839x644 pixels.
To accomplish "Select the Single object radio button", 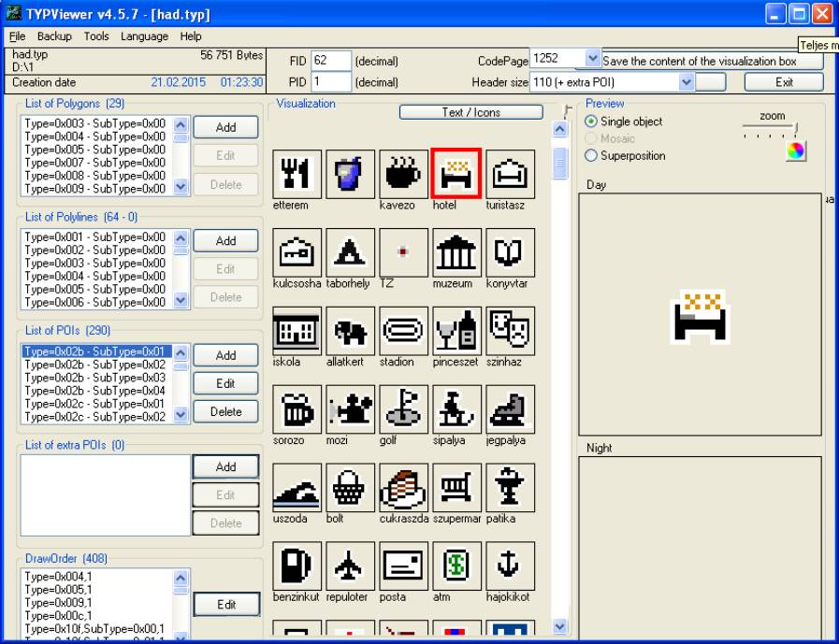I will tap(591, 122).
